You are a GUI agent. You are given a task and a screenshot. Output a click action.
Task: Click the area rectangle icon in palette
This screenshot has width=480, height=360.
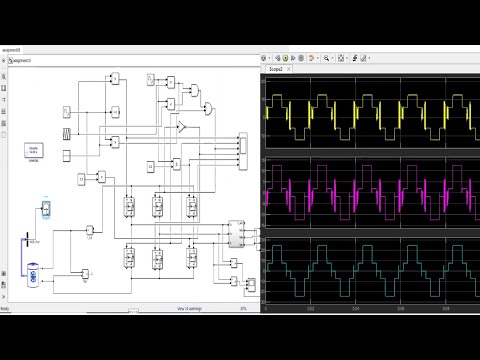[x=4, y=135]
